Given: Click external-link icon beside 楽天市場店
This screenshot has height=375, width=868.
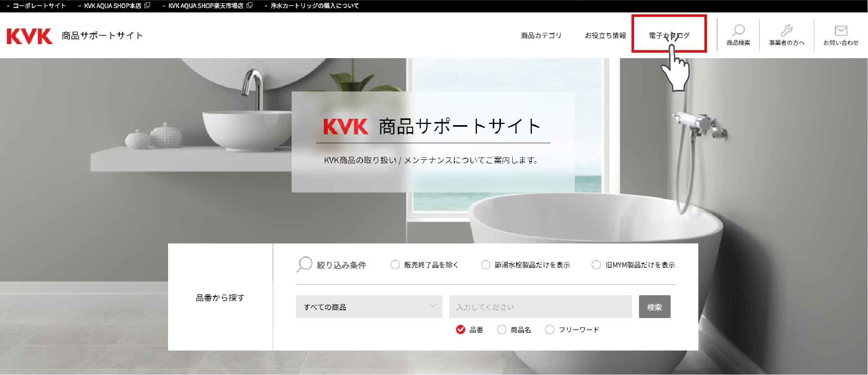Looking at the screenshot, I should [249, 6].
